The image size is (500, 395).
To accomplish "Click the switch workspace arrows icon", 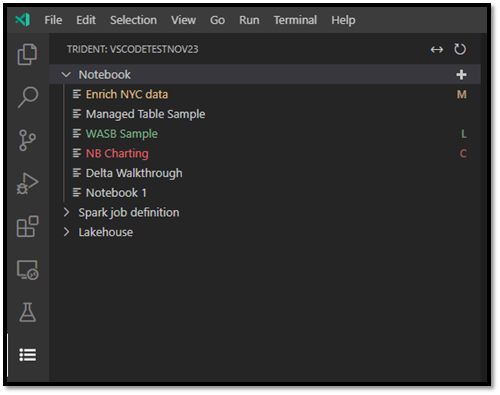I will pyautogui.click(x=437, y=50).
